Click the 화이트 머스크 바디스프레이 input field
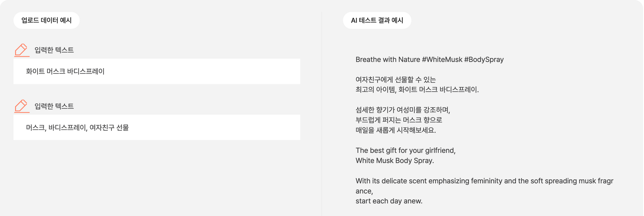644x216 pixels. coord(157,71)
